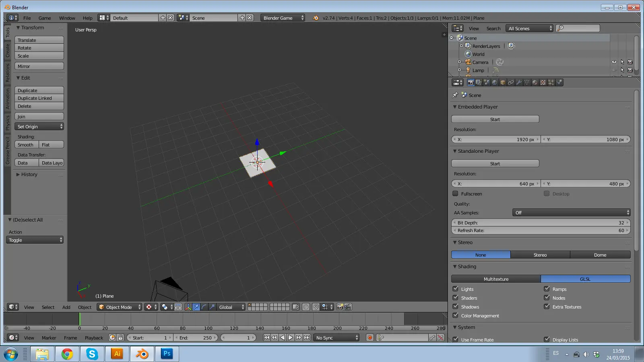Click the OpenGL render image camera icon
Viewport: 644px width, 362px height.
[x=340, y=307]
